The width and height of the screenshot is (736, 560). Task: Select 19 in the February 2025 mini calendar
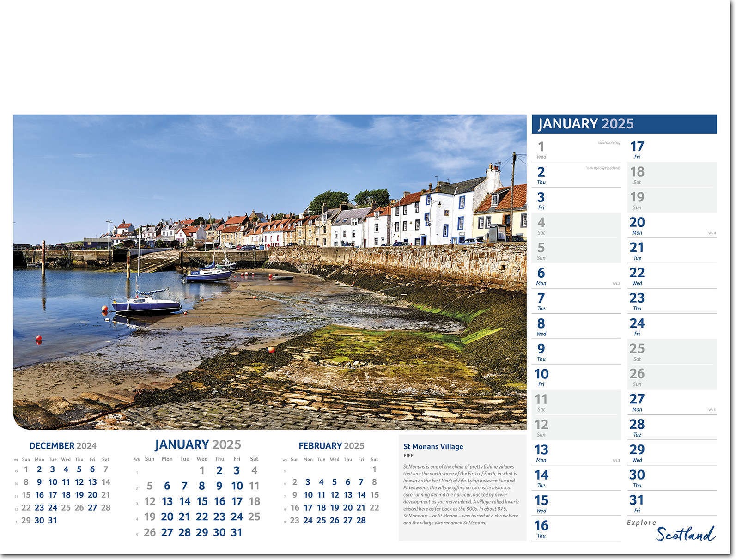tap(335, 507)
